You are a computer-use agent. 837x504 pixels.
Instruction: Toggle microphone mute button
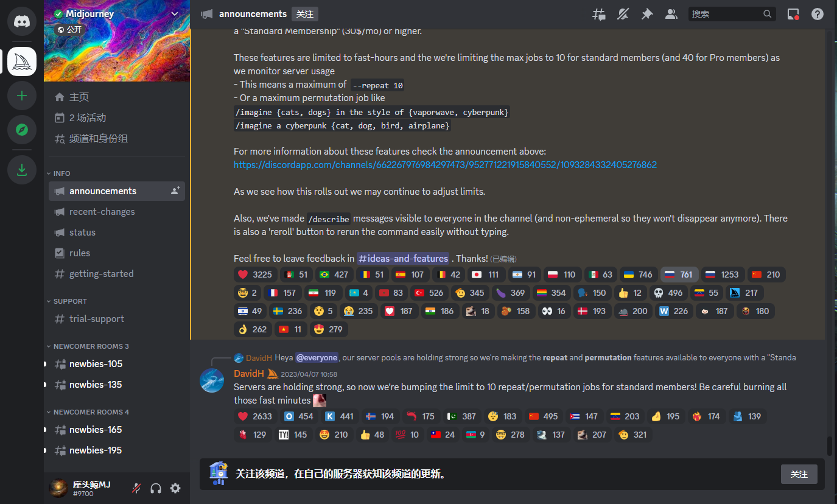click(x=136, y=488)
